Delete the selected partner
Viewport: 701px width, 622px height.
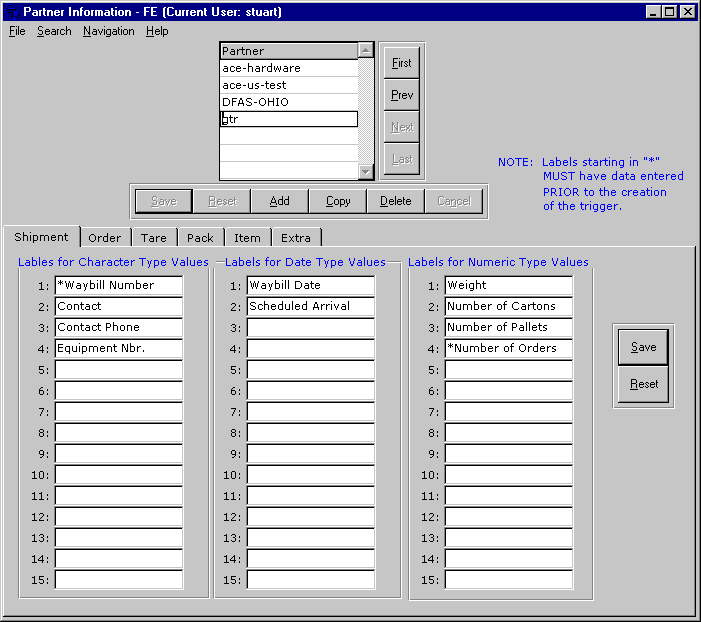point(396,201)
